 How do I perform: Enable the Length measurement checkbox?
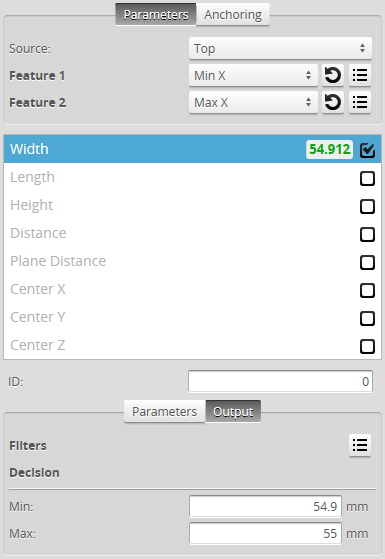click(x=367, y=178)
